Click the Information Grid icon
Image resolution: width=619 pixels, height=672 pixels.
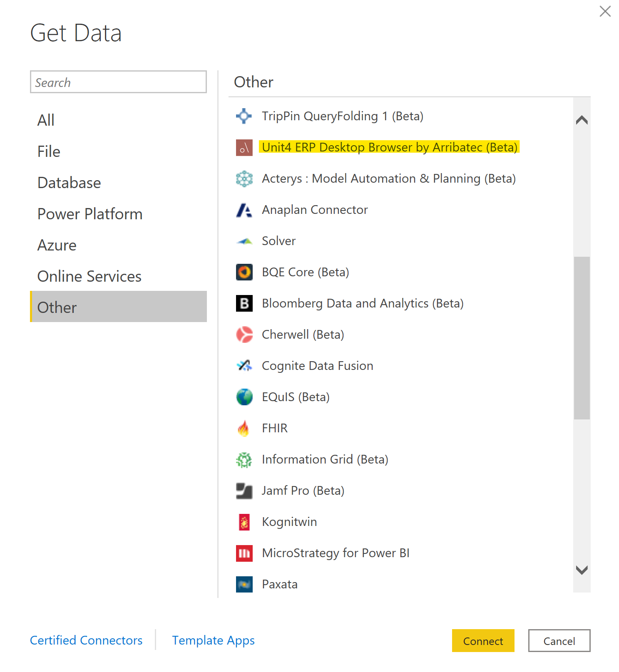click(x=244, y=459)
